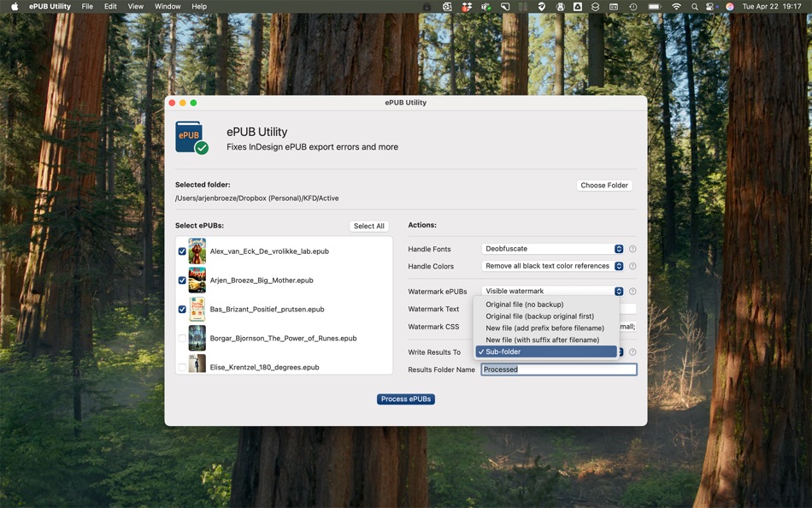Click the Elise_Krentzel_180_degrees cover thumbnail

point(197,363)
